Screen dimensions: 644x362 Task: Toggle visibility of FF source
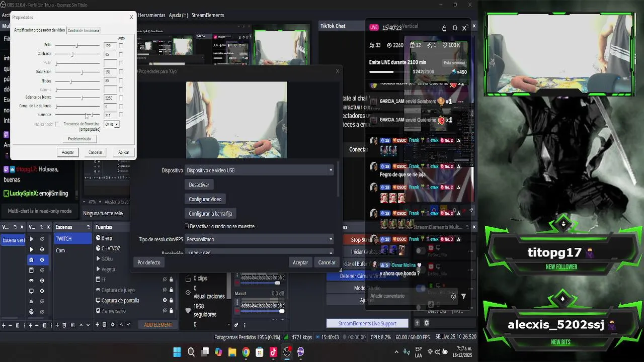165,280
